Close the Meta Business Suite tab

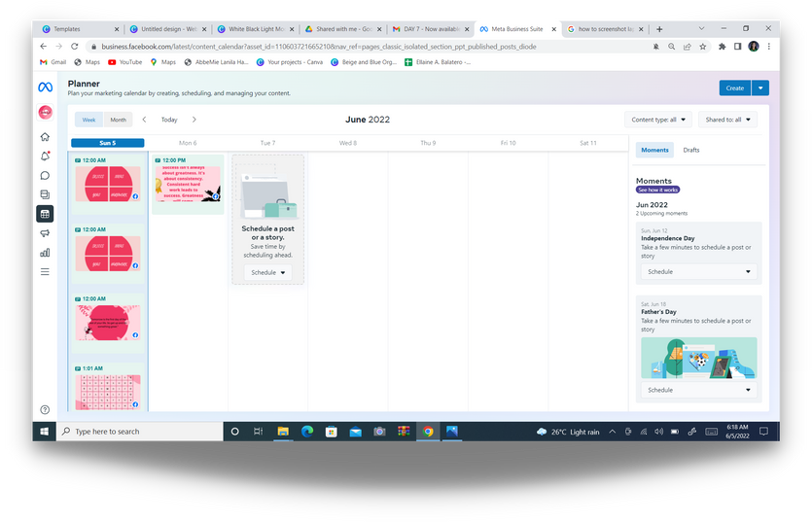tap(553, 29)
